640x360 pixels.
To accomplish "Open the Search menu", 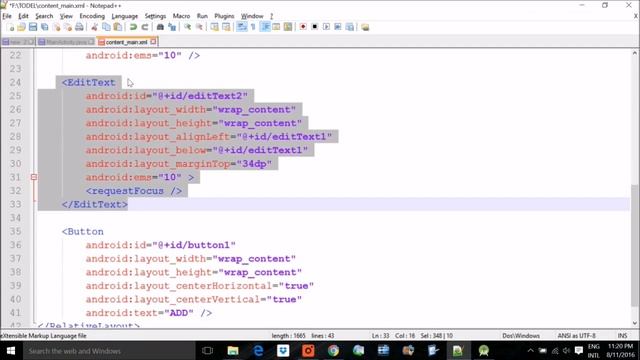I will (44, 16).
